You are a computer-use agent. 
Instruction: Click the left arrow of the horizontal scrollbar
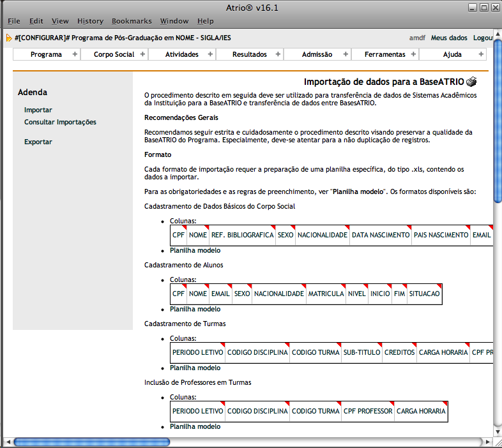[7, 442]
